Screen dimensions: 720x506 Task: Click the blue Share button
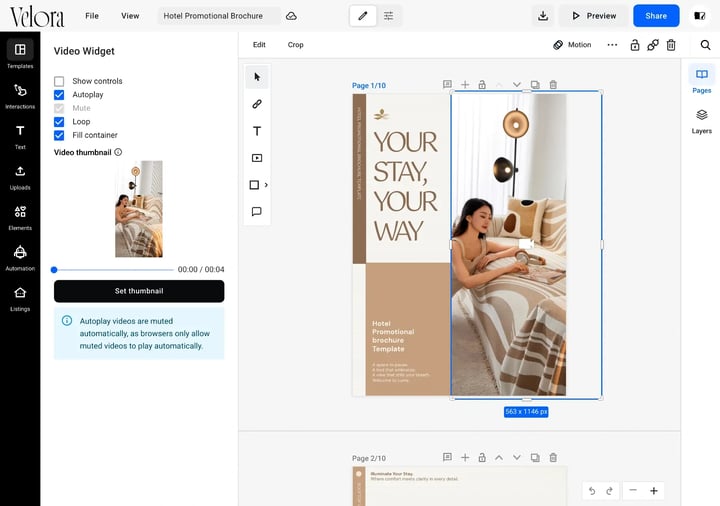[x=656, y=16]
